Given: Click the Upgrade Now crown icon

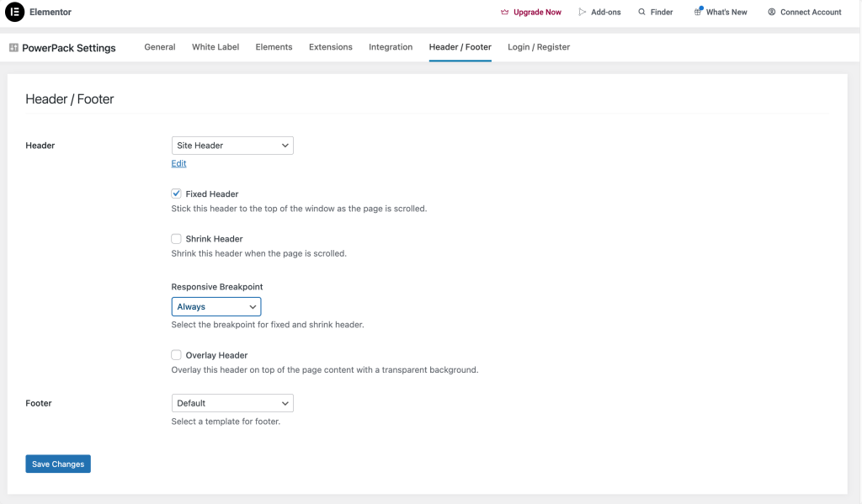Looking at the screenshot, I should point(505,12).
